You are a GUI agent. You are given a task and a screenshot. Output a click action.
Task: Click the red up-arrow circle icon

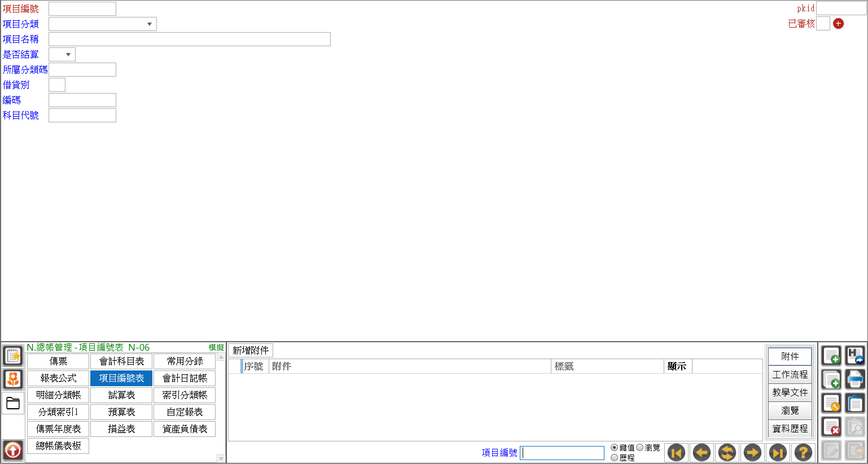[13, 450]
